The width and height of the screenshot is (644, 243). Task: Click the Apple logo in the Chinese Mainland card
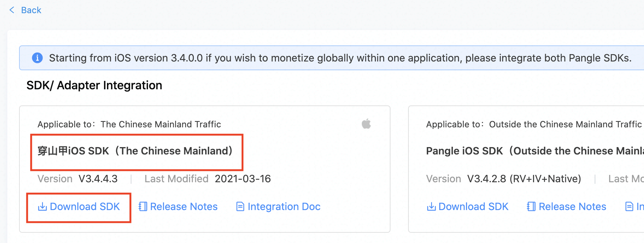366,124
